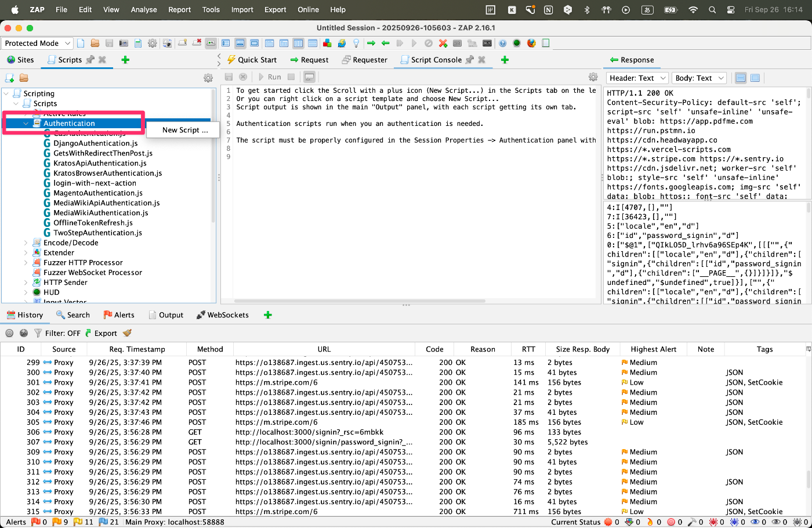Click the blue help question mark icon
Image resolution: width=812 pixels, height=528 pixels.
pos(503,44)
